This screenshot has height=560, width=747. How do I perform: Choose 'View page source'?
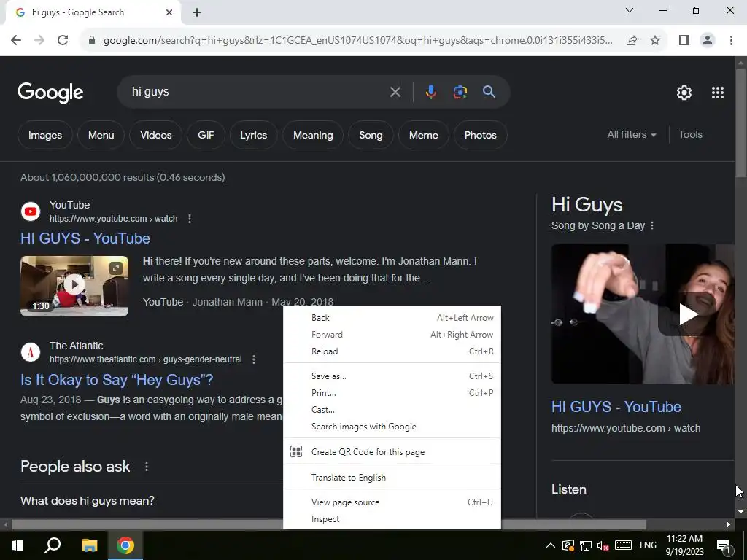[392, 502]
